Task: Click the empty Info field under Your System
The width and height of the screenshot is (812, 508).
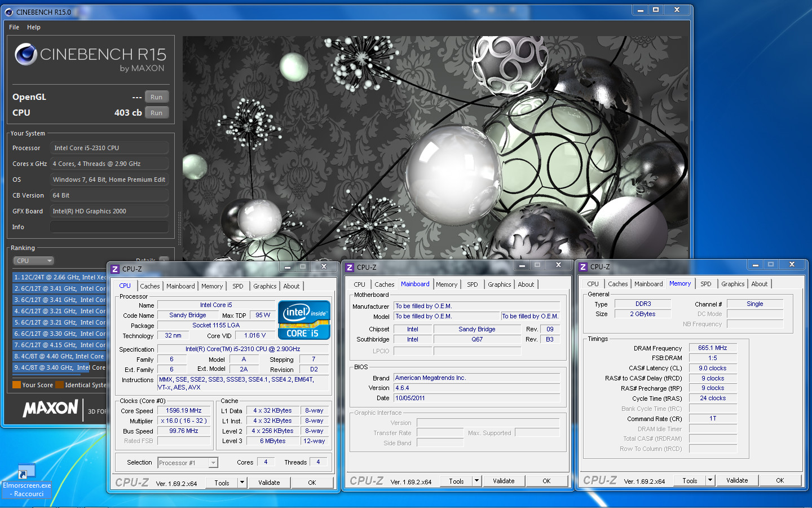Action: (x=109, y=227)
